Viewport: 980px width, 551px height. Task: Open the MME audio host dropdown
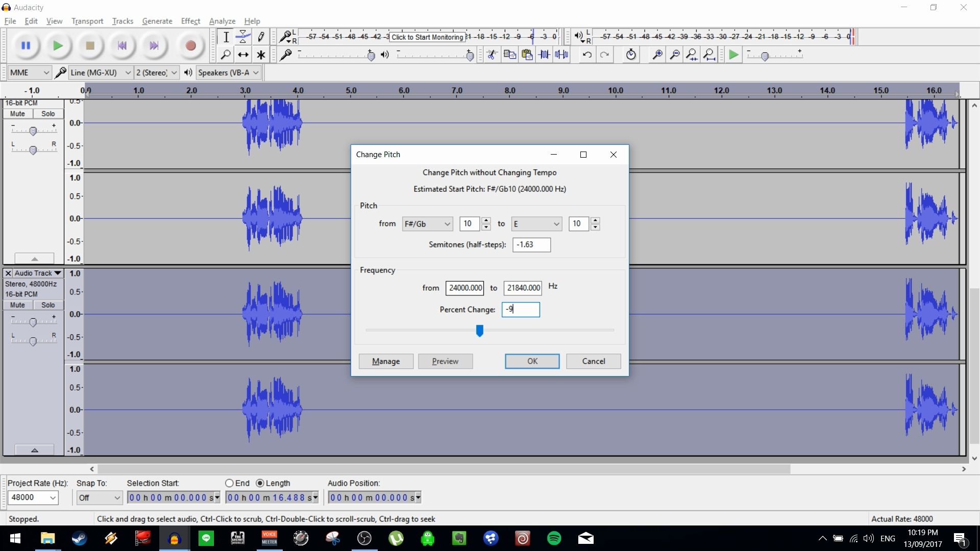pos(29,72)
